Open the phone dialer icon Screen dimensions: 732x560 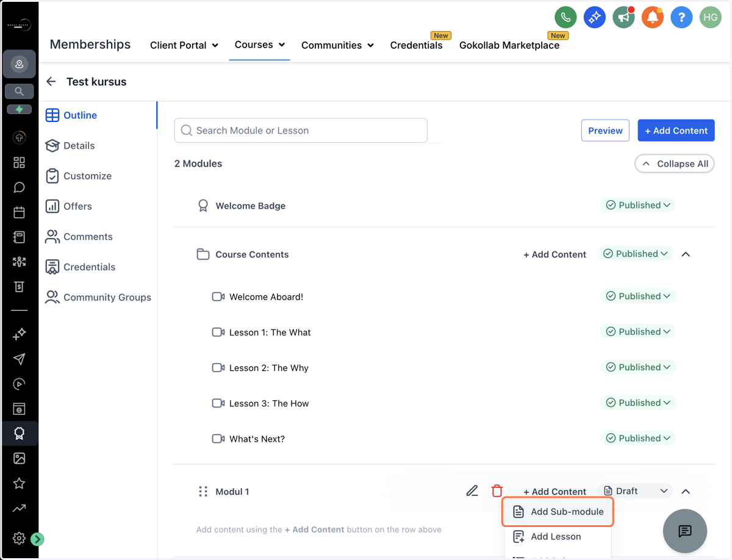tap(565, 18)
